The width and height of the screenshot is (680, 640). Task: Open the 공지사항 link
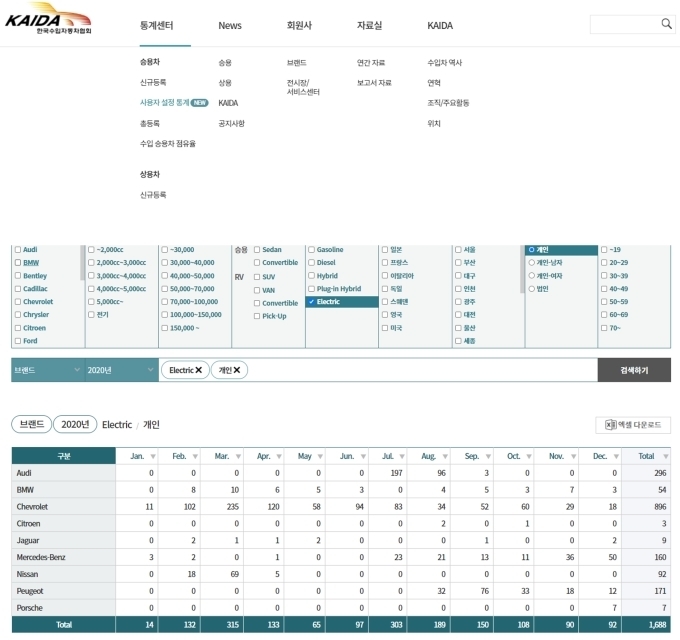232,124
